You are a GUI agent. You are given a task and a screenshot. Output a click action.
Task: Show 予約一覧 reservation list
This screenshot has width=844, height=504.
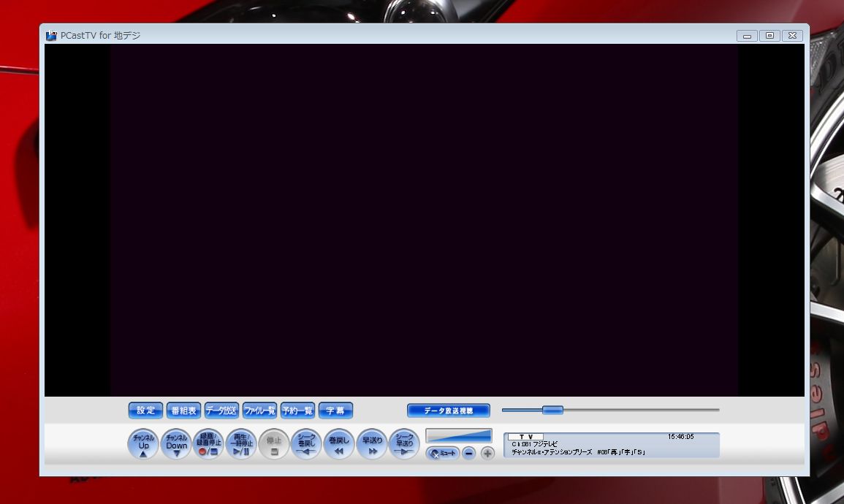[297, 411]
